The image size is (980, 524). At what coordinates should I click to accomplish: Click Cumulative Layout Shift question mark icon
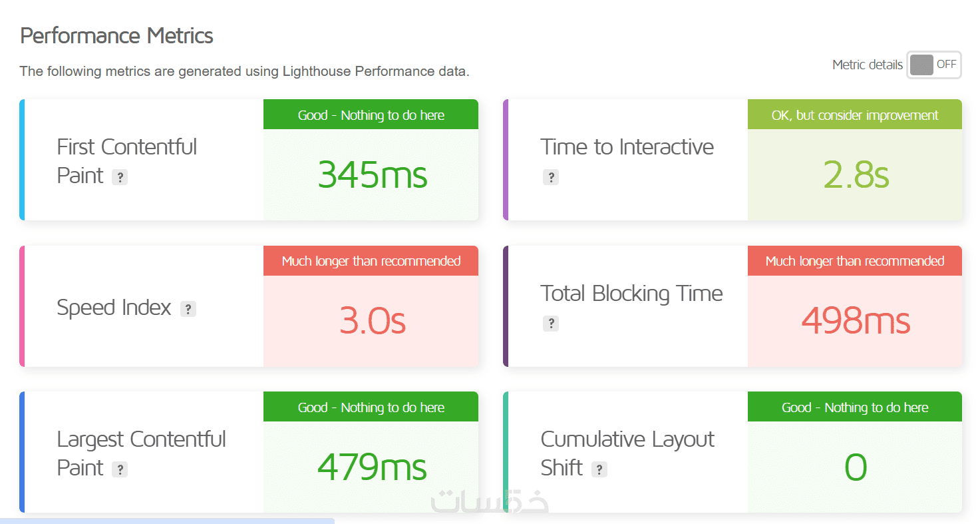tap(599, 469)
